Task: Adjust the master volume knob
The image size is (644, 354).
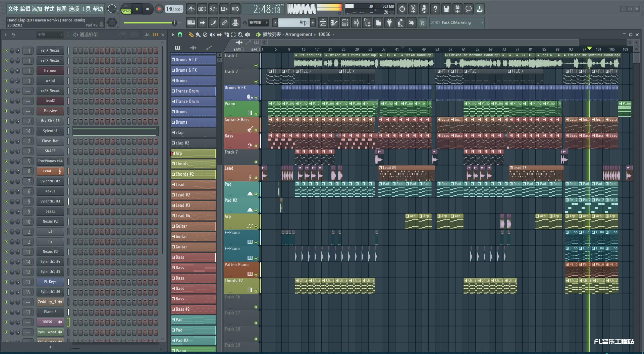Action: click(112, 9)
